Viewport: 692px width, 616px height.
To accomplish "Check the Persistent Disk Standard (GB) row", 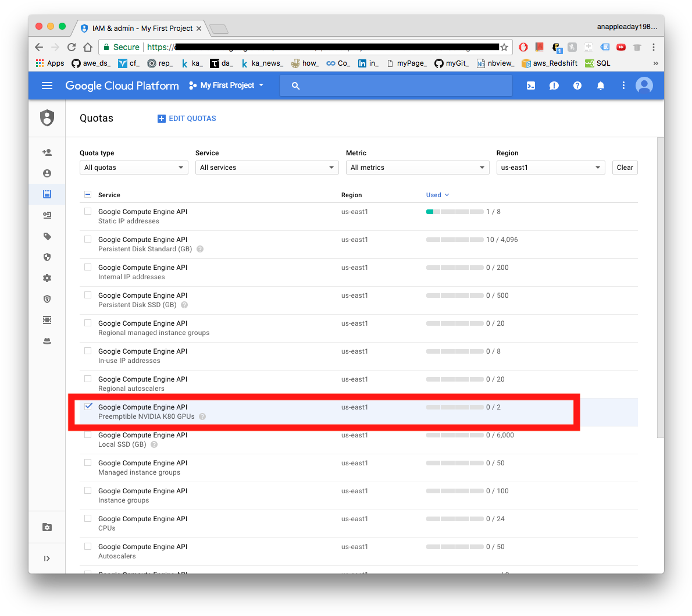I will pyautogui.click(x=88, y=239).
